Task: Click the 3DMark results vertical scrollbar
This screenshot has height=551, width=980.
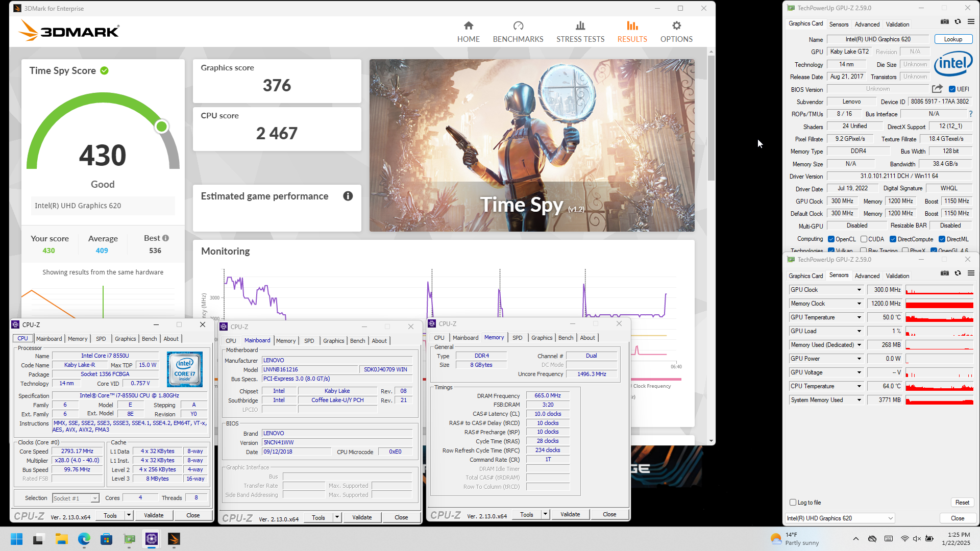Action: (710, 117)
